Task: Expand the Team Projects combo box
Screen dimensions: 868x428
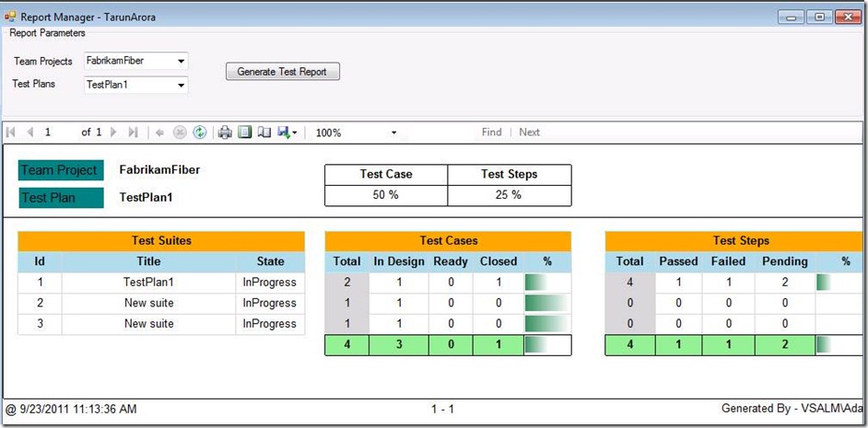Action: coord(181,62)
